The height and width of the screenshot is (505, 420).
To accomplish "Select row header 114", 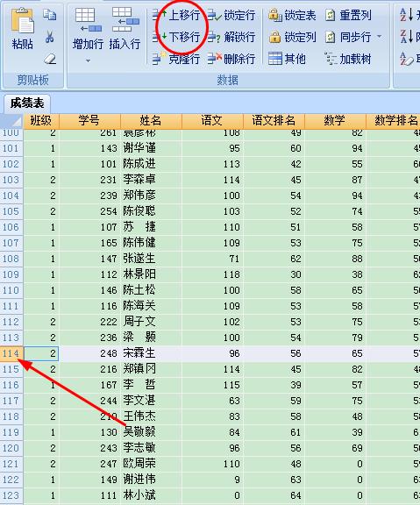I will (11, 353).
